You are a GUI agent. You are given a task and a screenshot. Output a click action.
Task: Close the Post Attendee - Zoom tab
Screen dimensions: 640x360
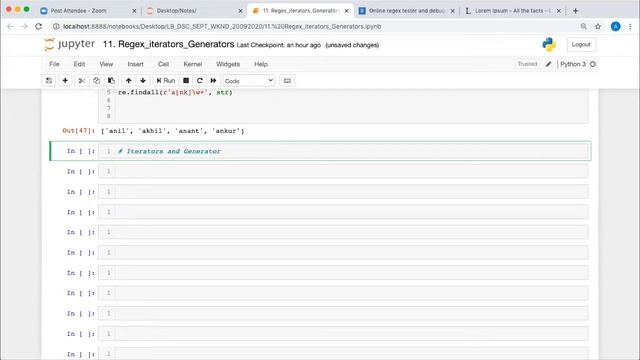pos(134,11)
